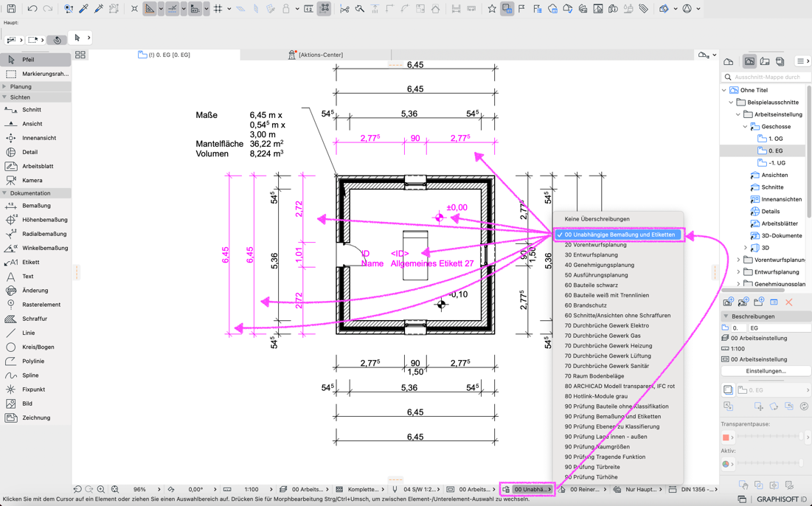Screen dimensions: 812x506
Task: Select the Pfeil arrow tool
Action: [35, 60]
